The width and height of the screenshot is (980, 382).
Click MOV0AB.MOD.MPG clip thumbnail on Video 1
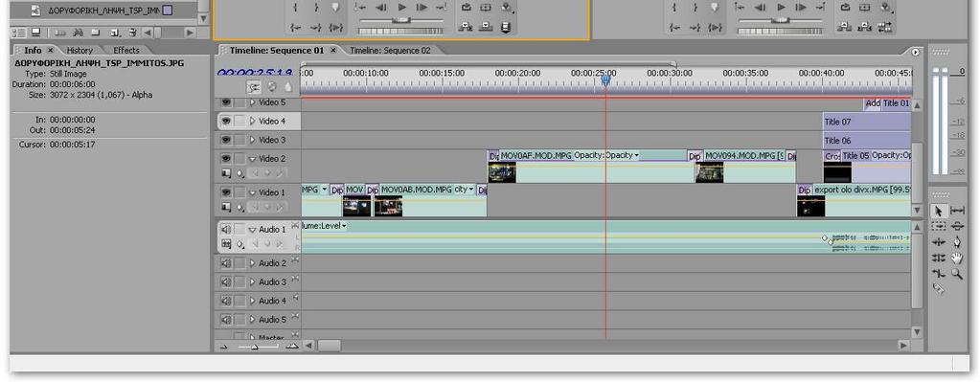click(x=388, y=206)
